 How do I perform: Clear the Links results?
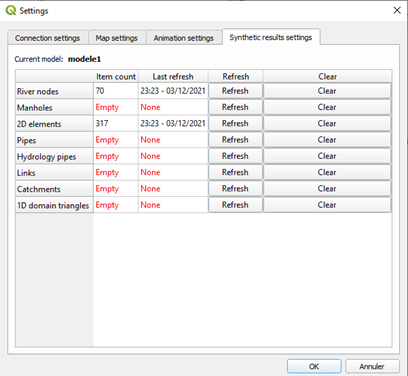click(327, 172)
